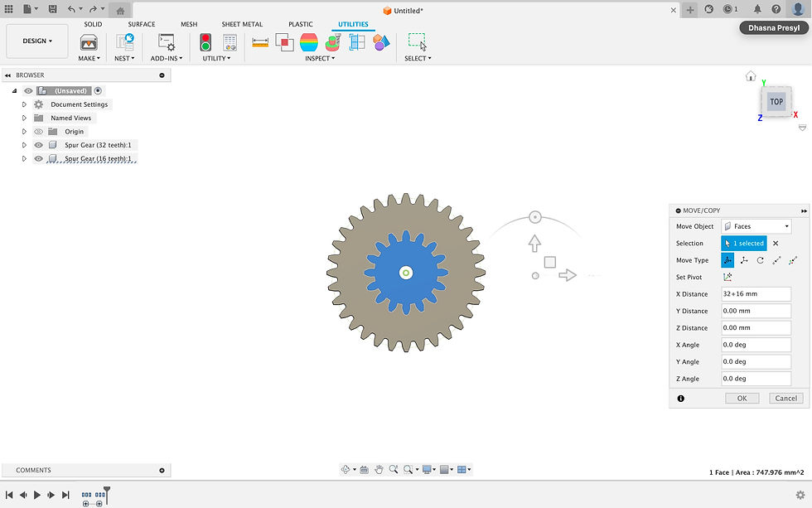Screen dimensions: 812x508
Task: Expand the Named Views node
Action: [24, 118]
